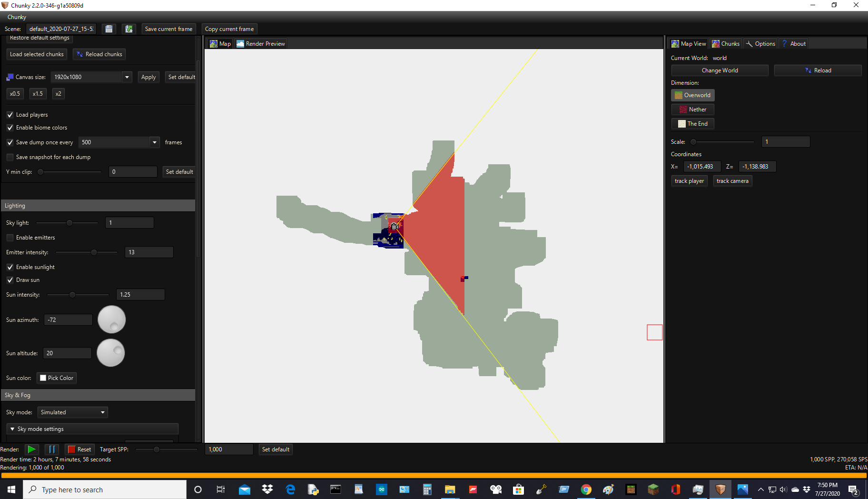The height and width of the screenshot is (499, 868).
Task: Click the export scene icon beside the save icon
Action: [x=128, y=29]
